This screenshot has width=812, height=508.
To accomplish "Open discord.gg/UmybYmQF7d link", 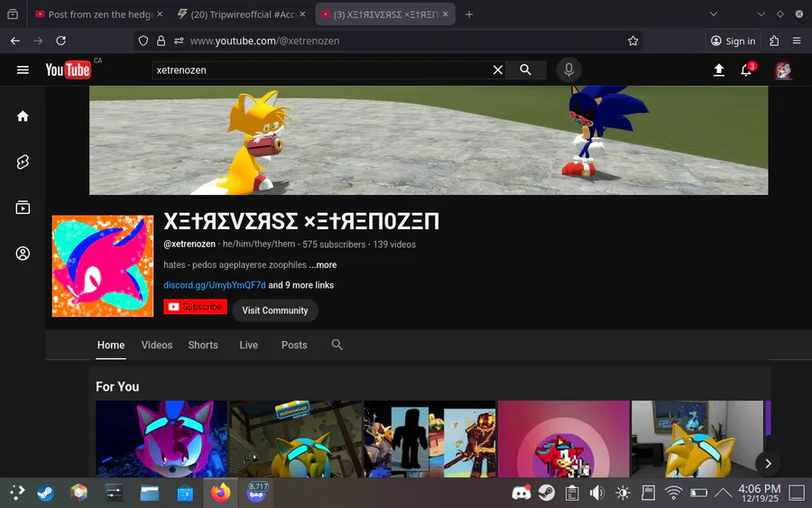I will pyautogui.click(x=215, y=285).
